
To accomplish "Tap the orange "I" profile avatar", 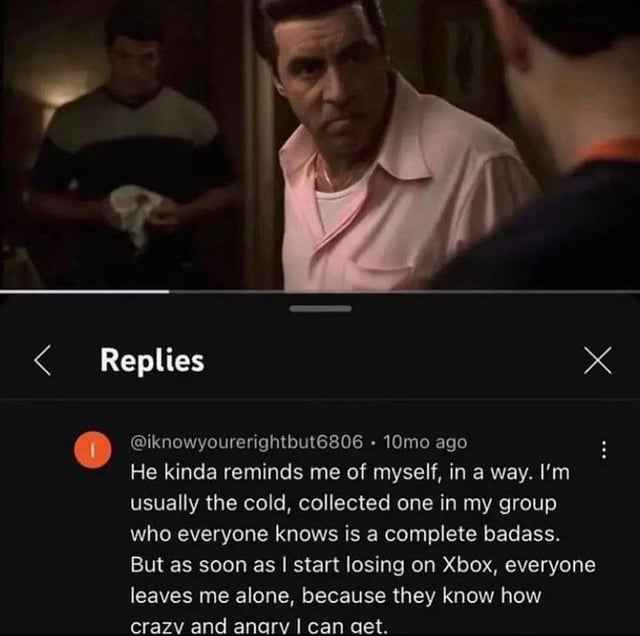I will [x=93, y=449].
